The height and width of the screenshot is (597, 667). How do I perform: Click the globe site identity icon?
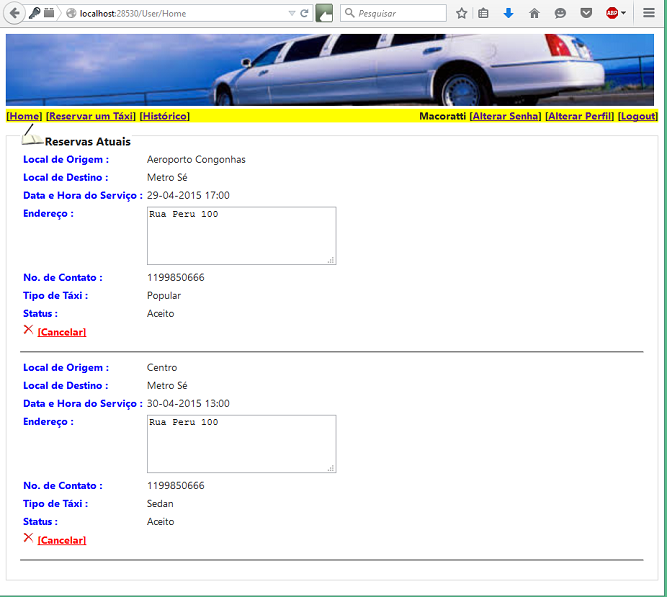coord(71,13)
